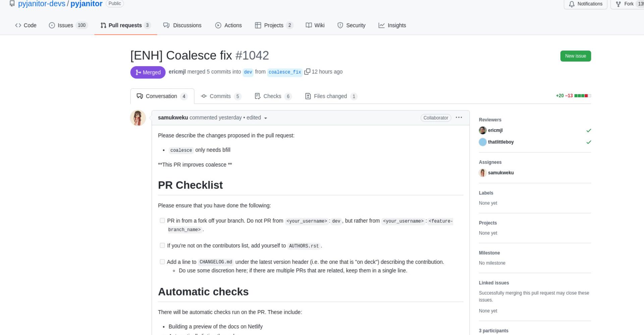The height and width of the screenshot is (335, 644).
Task: Open the Insights navigation item
Action: 392,25
